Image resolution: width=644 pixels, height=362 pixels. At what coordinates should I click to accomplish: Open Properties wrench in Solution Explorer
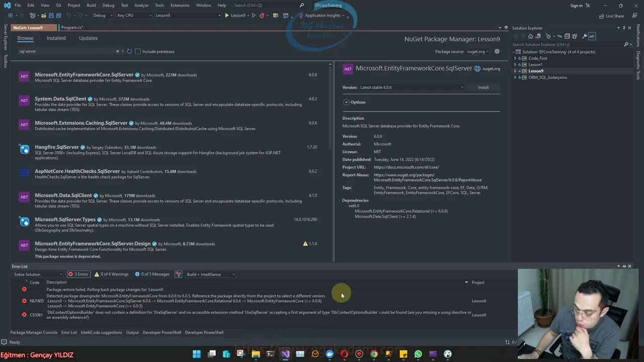click(584, 36)
